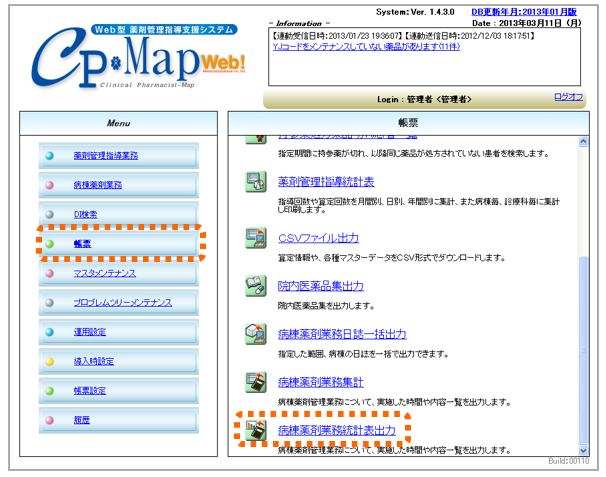Click the 薬剤管理指導統計表 icon
Screen dimensions: 606x477
pyautogui.click(x=256, y=182)
